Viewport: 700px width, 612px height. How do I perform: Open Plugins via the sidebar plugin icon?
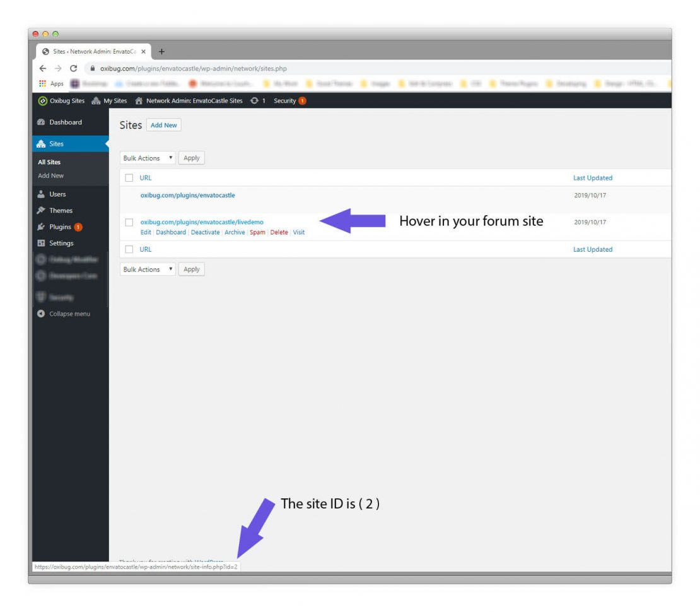click(42, 227)
